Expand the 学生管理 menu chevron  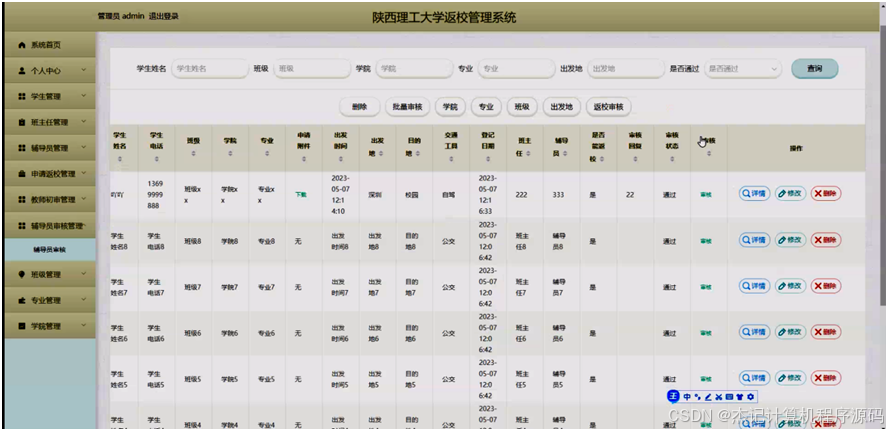point(83,97)
